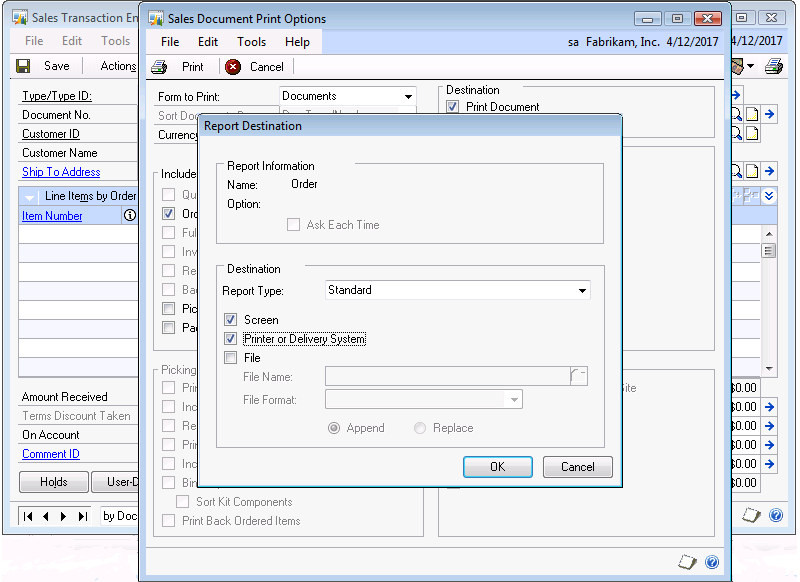The width and height of the screenshot is (800, 582).
Task: Click note icon in Print Options status bar
Action: point(687,563)
